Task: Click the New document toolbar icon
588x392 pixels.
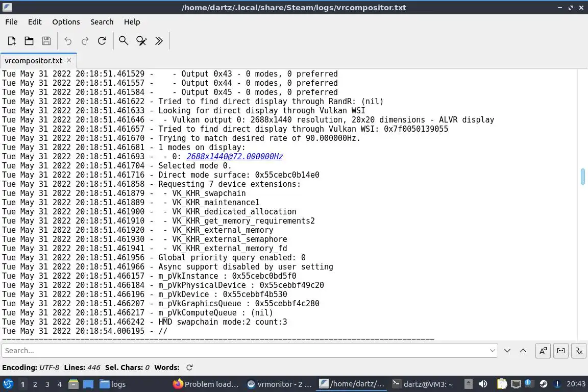Action: (12, 40)
